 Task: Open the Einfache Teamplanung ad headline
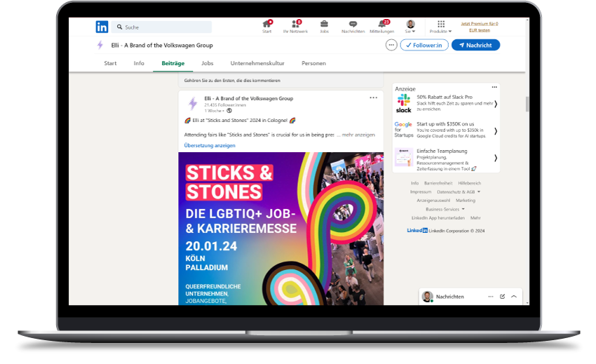click(x=442, y=151)
